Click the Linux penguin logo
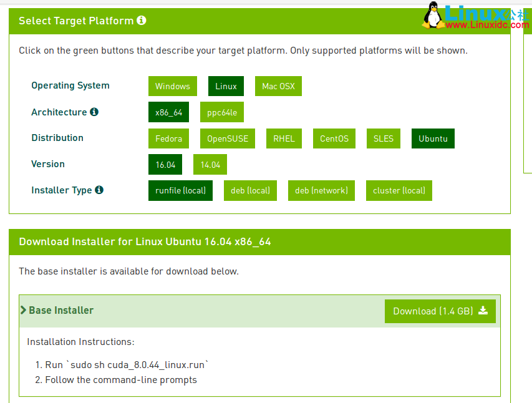 [x=432, y=15]
